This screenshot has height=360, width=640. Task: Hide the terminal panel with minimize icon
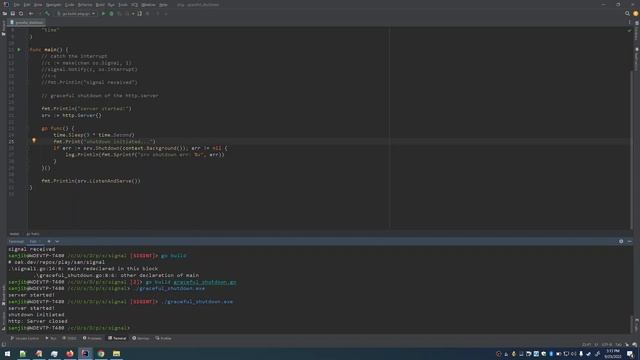tap(629, 241)
